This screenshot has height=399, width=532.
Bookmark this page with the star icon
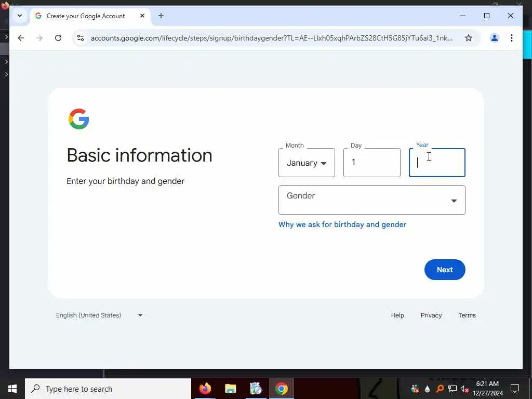coord(469,38)
